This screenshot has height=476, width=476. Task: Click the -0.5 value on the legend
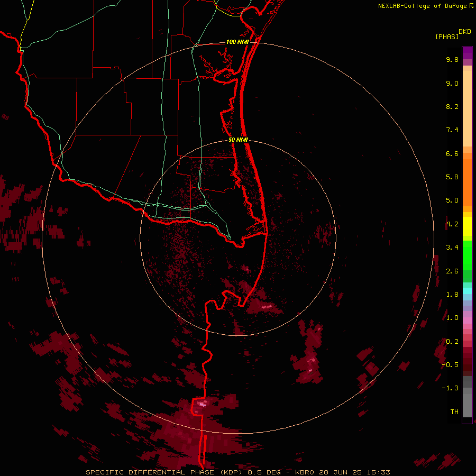(x=450, y=365)
